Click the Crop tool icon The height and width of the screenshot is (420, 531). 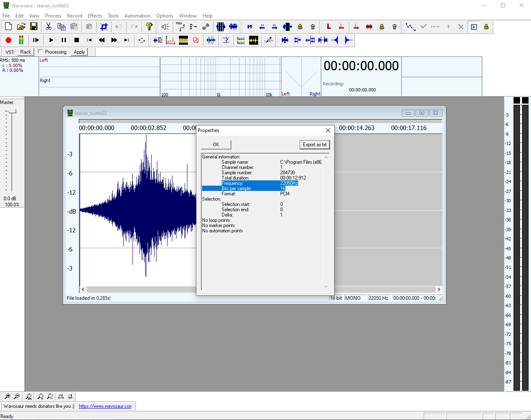(104, 27)
